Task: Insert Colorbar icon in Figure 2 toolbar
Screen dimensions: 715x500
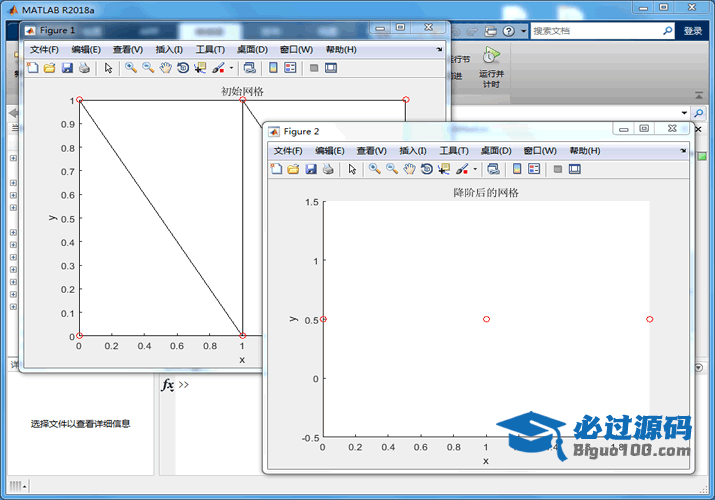Action: pyautogui.click(x=517, y=169)
